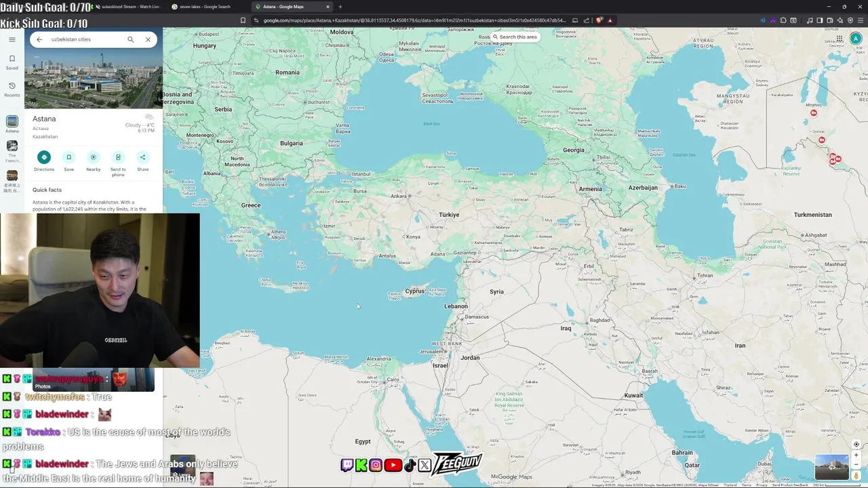Click the Cairo city label
The image size is (868, 488).
click(393, 380)
